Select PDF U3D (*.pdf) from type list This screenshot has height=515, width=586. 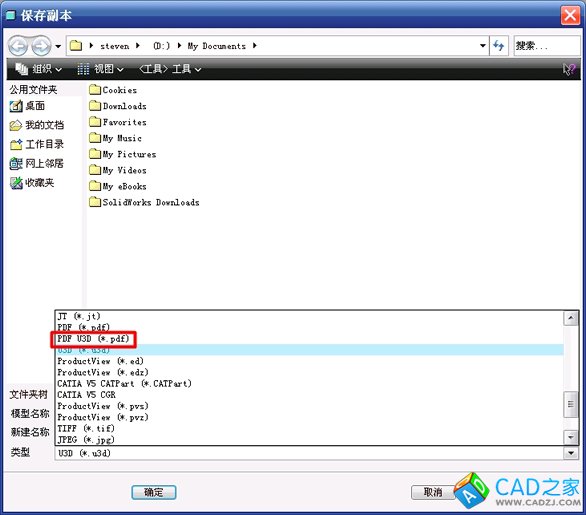pos(93,339)
